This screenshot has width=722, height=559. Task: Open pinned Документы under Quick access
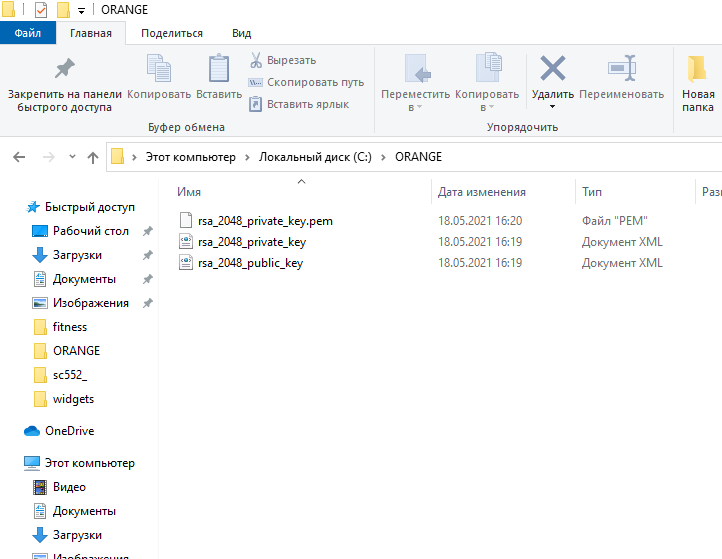point(84,279)
